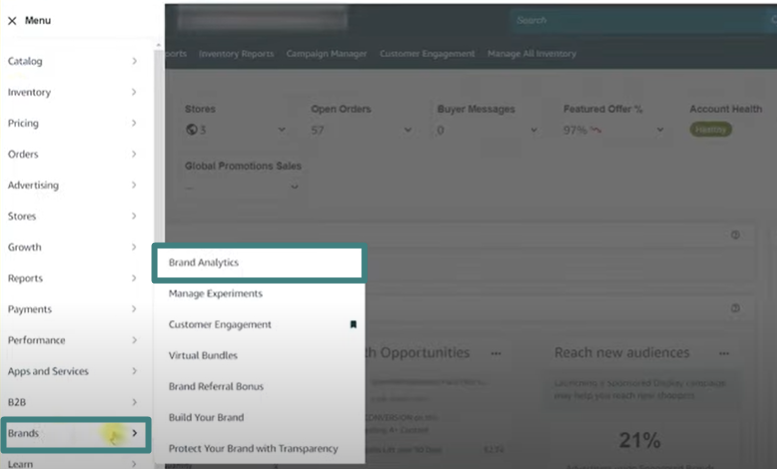This screenshot has width=777, height=469.
Task: Open the Payments menu item
Action: [x=30, y=309]
